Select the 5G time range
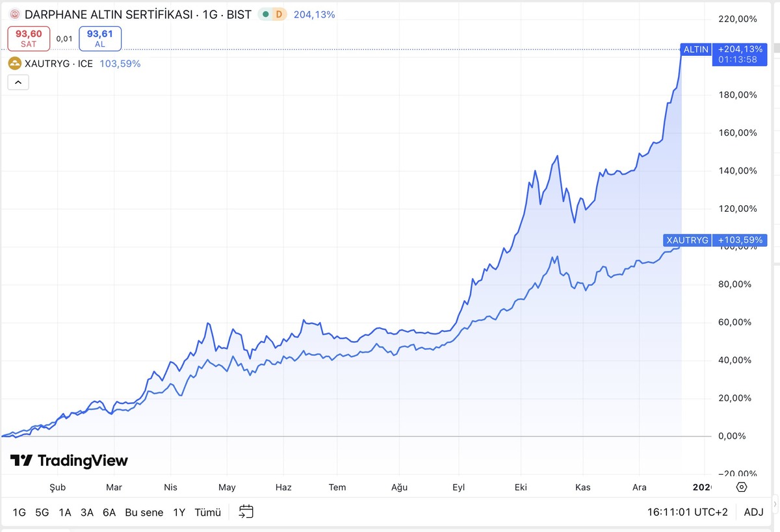780x532 pixels. point(42,512)
